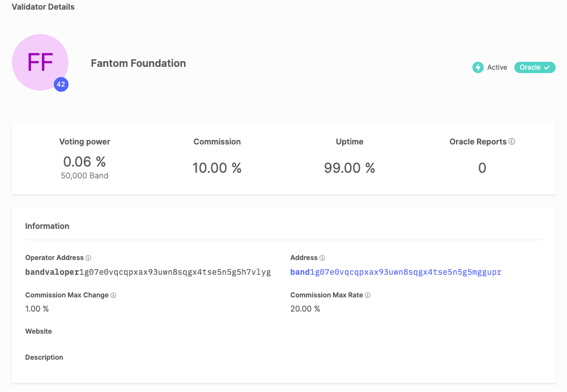
Task: Click the Address info icon
Action: 322,258
